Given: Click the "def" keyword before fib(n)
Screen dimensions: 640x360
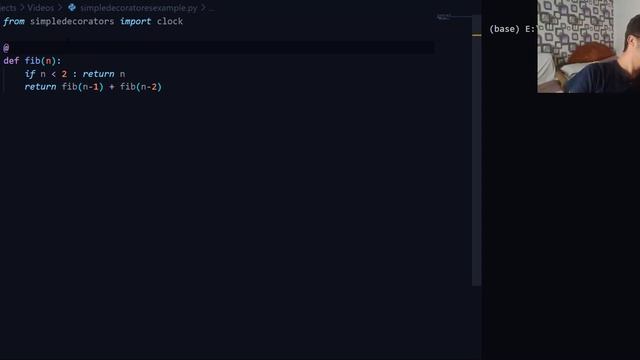Looking at the screenshot, I should [x=11, y=61].
